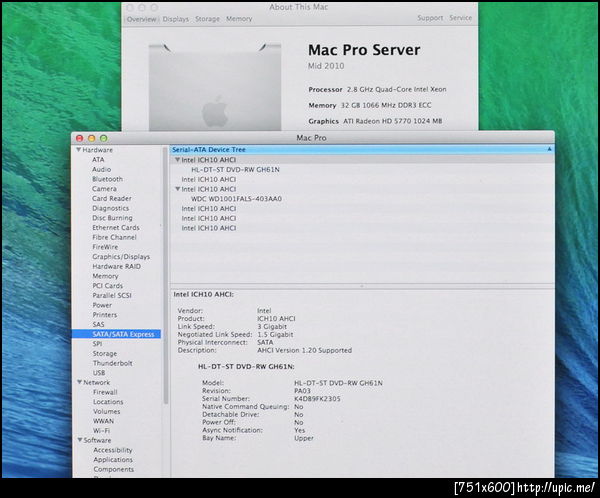Viewport: 600px width, 498px height.
Task: Open Support in About This Mac
Action: [430, 18]
